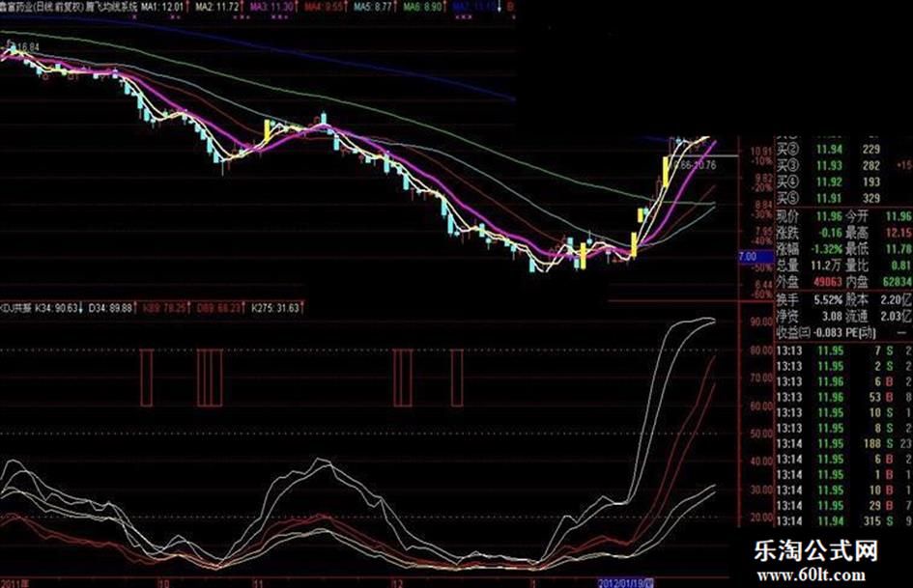Click the 总量 value 11.2万
Image resolution: width=913 pixels, height=588 pixels.
[827, 266]
